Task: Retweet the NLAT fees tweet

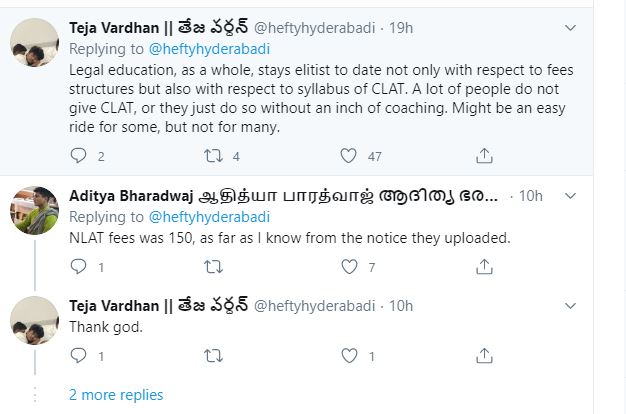Action: tap(213, 267)
